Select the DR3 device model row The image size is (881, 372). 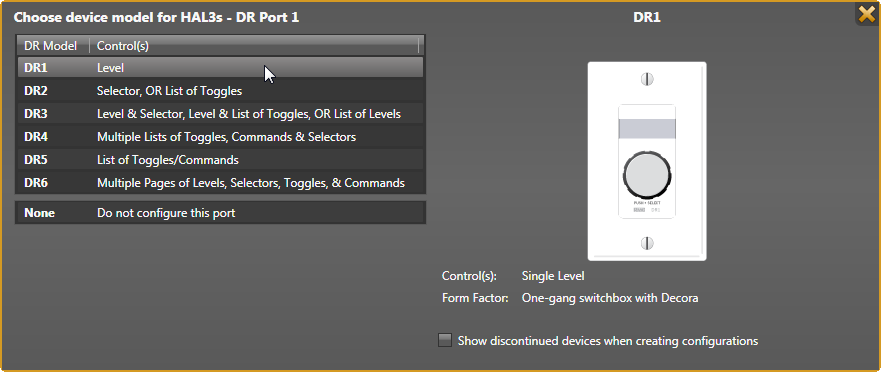point(220,114)
